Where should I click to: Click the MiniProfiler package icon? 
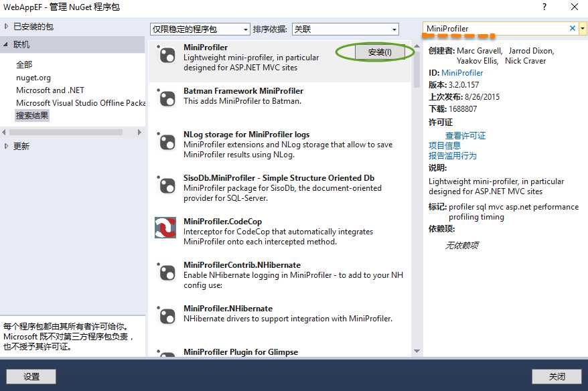tap(166, 55)
